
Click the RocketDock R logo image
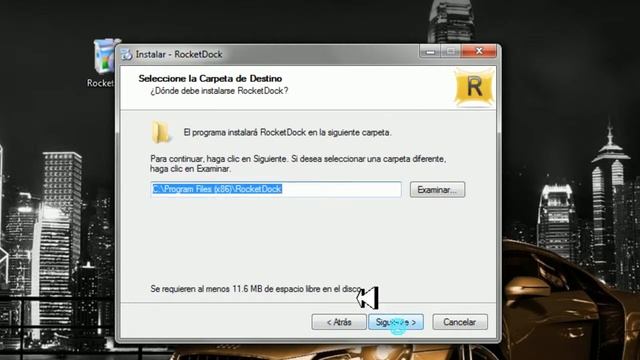point(474,87)
